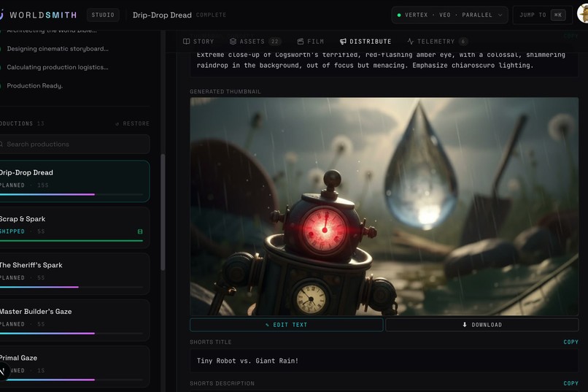Click the Tiny Robot vs. Giant Rain! title field

[x=384, y=361]
